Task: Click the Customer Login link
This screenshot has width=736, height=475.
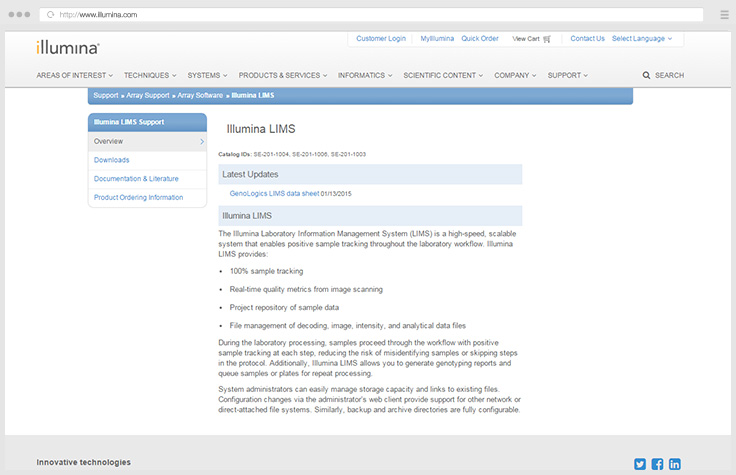Action: [x=381, y=39]
